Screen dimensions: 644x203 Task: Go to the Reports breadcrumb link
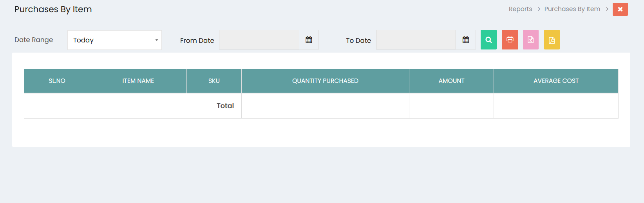click(x=520, y=9)
